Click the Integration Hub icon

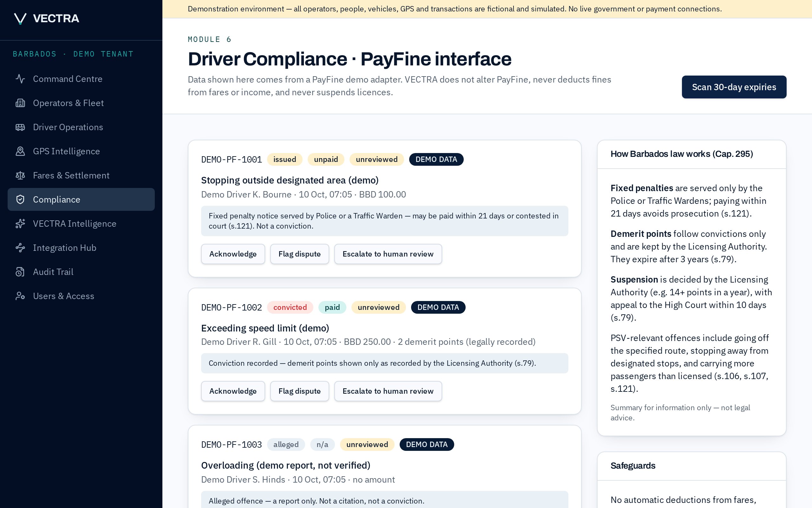click(x=20, y=248)
